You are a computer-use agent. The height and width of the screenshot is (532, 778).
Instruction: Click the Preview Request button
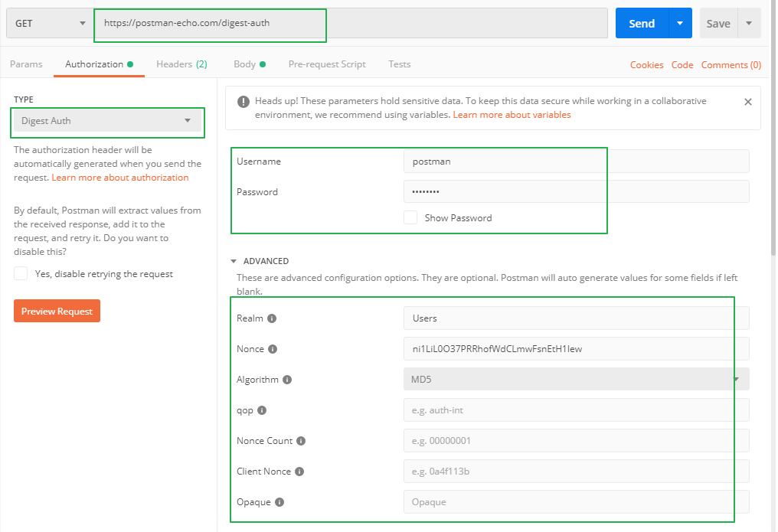point(57,311)
